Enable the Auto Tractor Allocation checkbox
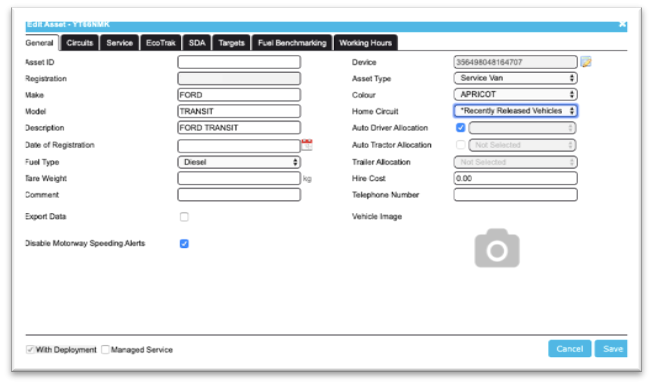 (x=460, y=145)
